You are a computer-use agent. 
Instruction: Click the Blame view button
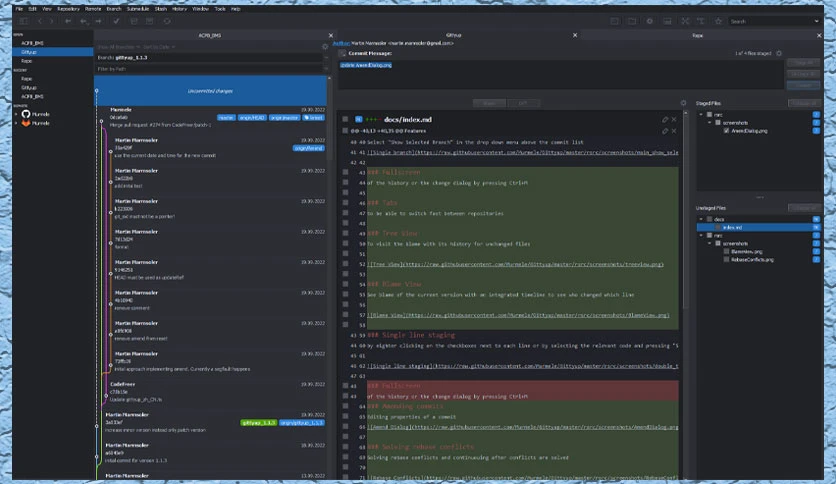coord(489,103)
